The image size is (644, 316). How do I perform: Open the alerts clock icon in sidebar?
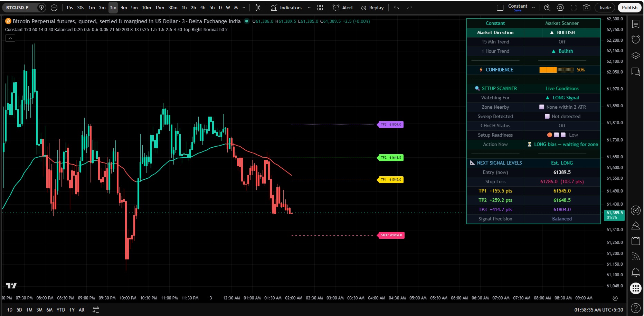pos(636,40)
